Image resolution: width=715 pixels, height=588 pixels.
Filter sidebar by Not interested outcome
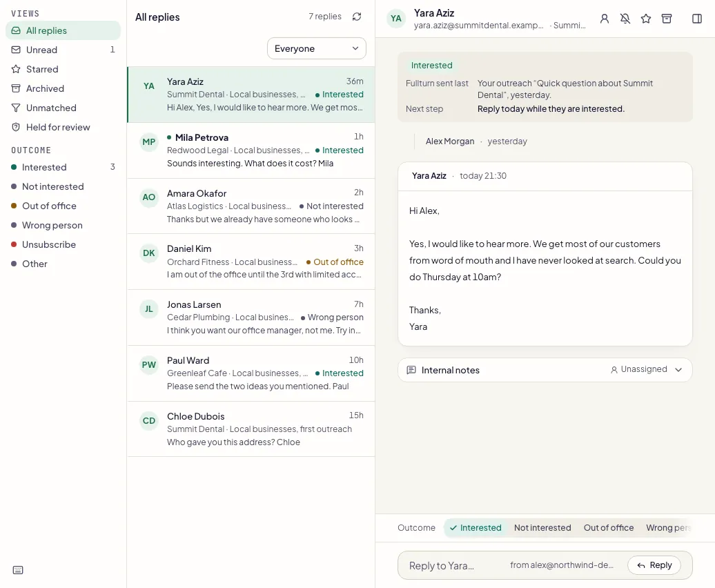point(63,186)
